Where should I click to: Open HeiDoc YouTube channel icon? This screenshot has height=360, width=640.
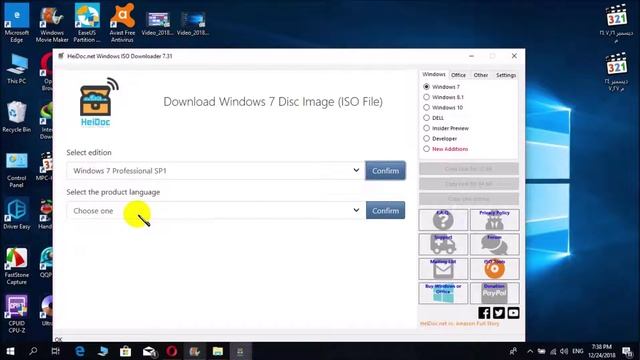click(x=513, y=313)
